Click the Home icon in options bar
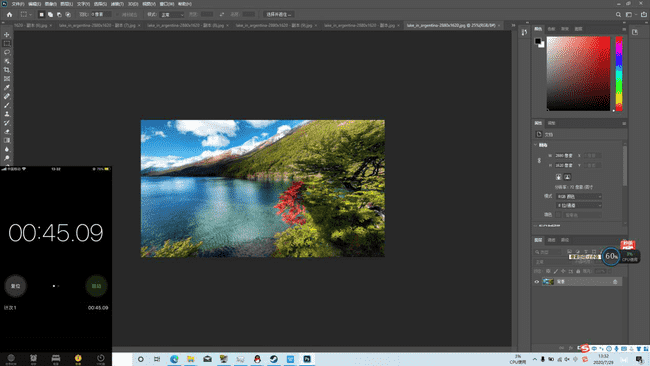Screen dimensions: 650x366 (10, 15)
